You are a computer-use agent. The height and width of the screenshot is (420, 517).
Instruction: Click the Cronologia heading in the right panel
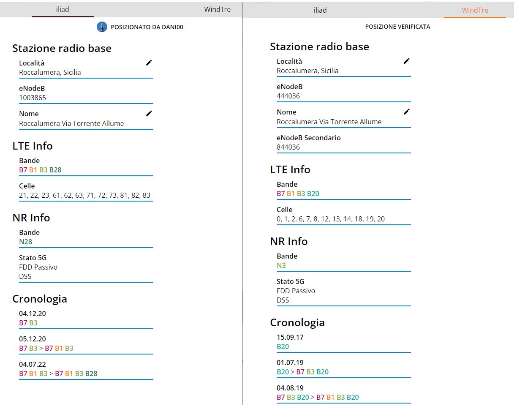[297, 322]
